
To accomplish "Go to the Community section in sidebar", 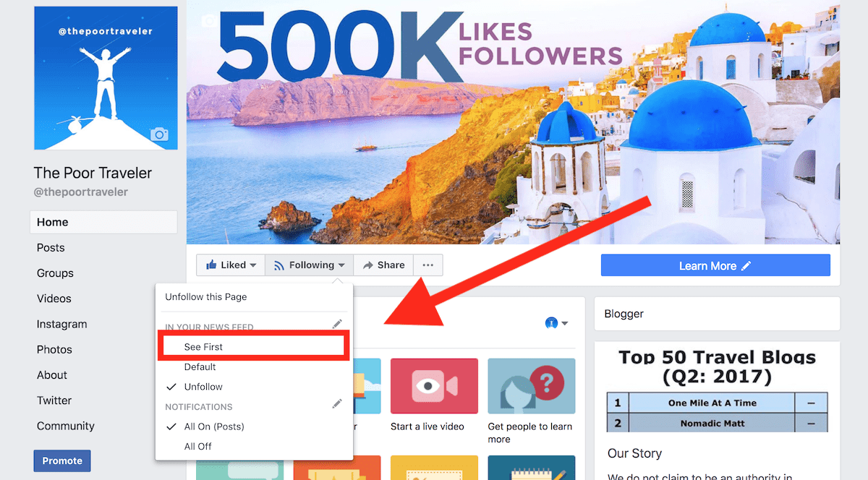I will [66, 426].
